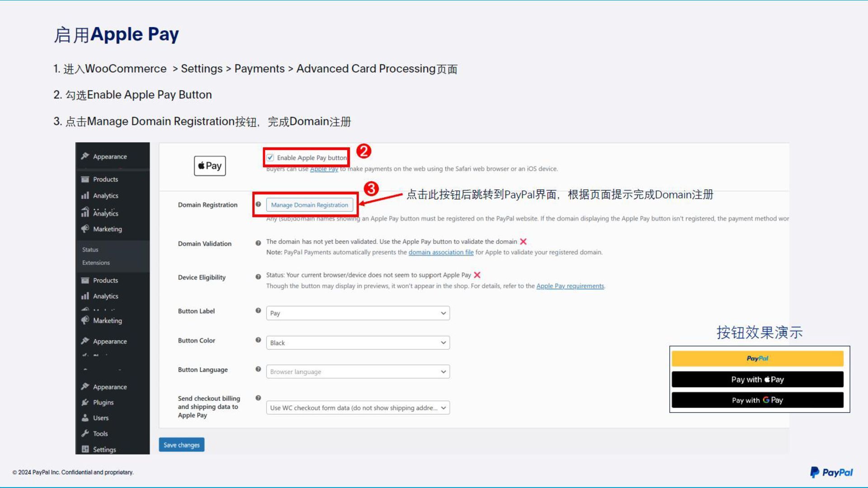
Task: Show the Button Language help icon
Action: click(258, 369)
